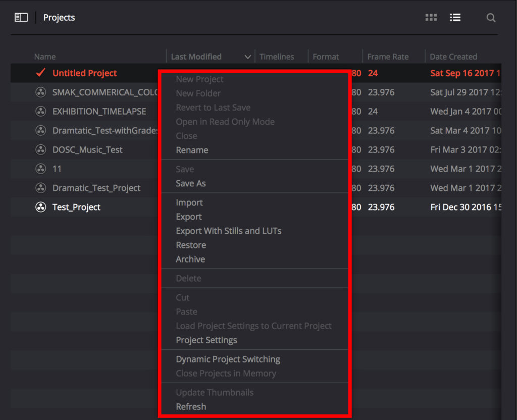Viewport: 517px width, 420px height.
Task: Click the Sat Jul 29 2017 creation date
Action: pyautogui.click(x=466, y=92)
